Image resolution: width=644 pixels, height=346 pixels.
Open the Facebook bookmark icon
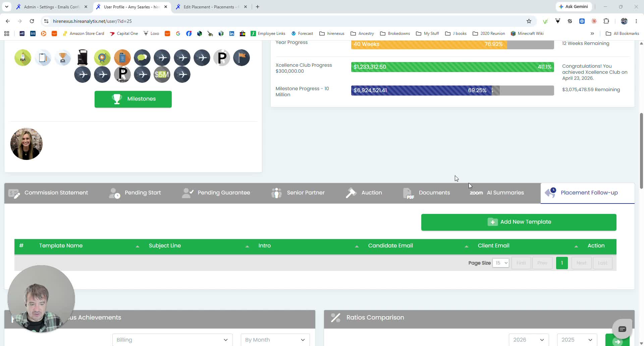(189, 34)
